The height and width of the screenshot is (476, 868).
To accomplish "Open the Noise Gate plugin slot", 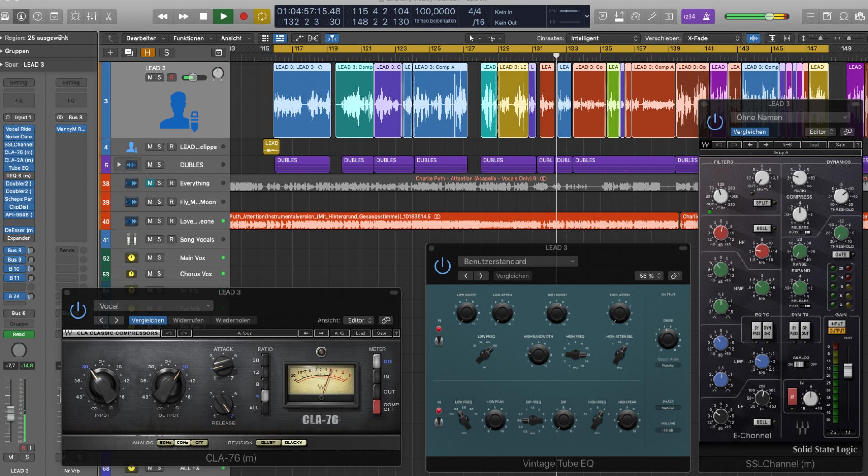I will [19, 137].
